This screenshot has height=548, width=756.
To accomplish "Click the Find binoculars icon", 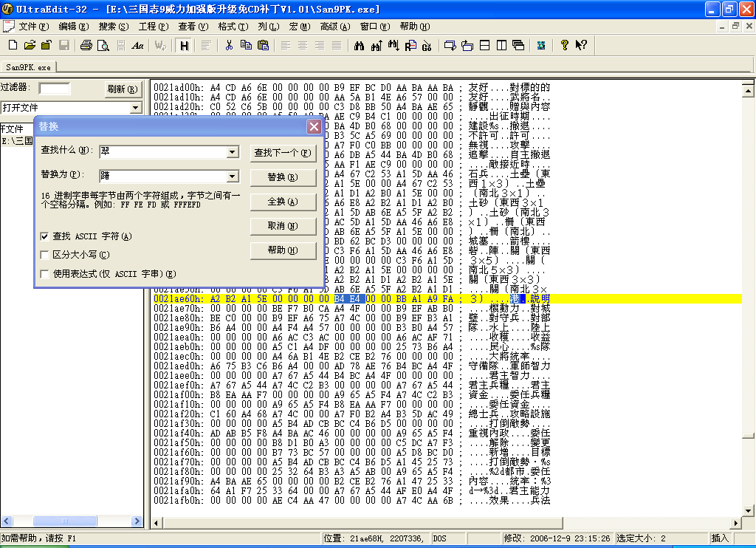I will [x=360, y=45].
